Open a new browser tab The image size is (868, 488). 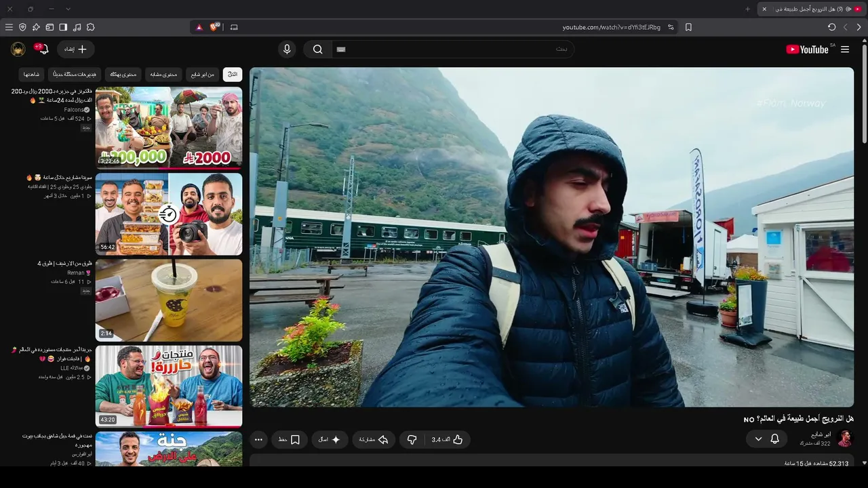point(747,9)
